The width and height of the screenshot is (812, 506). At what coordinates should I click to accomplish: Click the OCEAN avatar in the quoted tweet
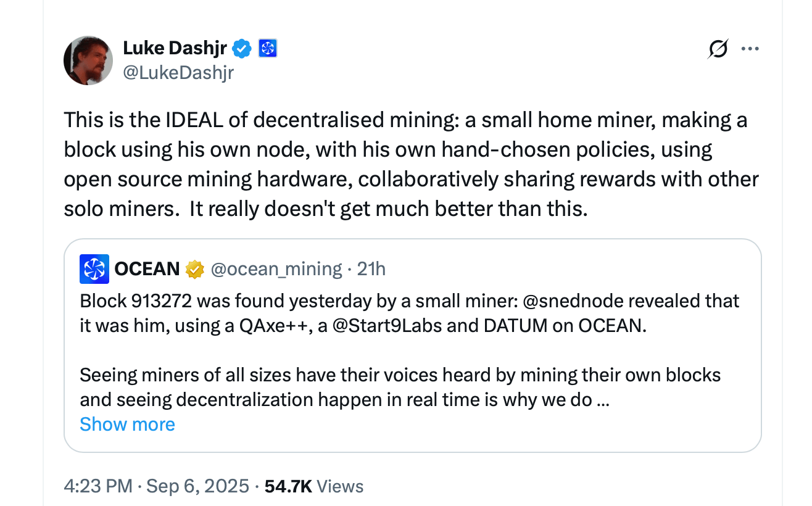[x=94, y=268]
